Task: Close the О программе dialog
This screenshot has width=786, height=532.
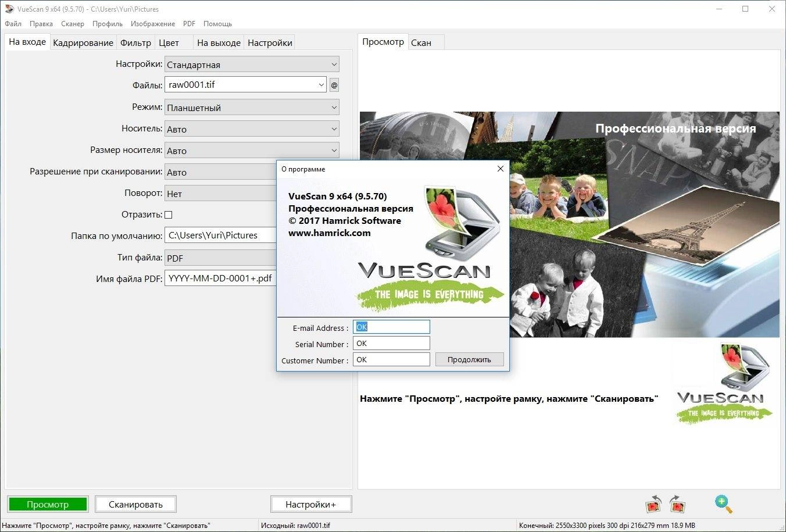Action: coord(501,169)
